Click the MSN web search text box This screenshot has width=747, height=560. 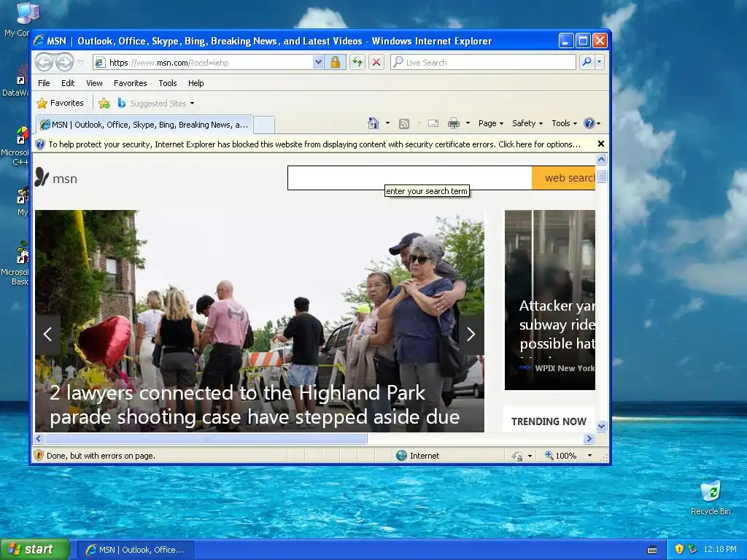(410, 178)
